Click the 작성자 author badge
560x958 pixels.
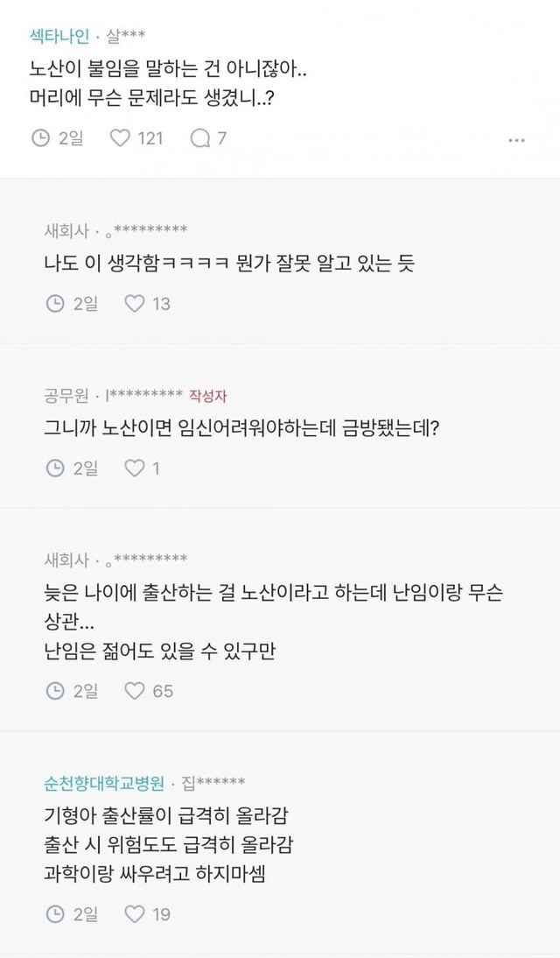pyautogui.click(x=207, y=396)
